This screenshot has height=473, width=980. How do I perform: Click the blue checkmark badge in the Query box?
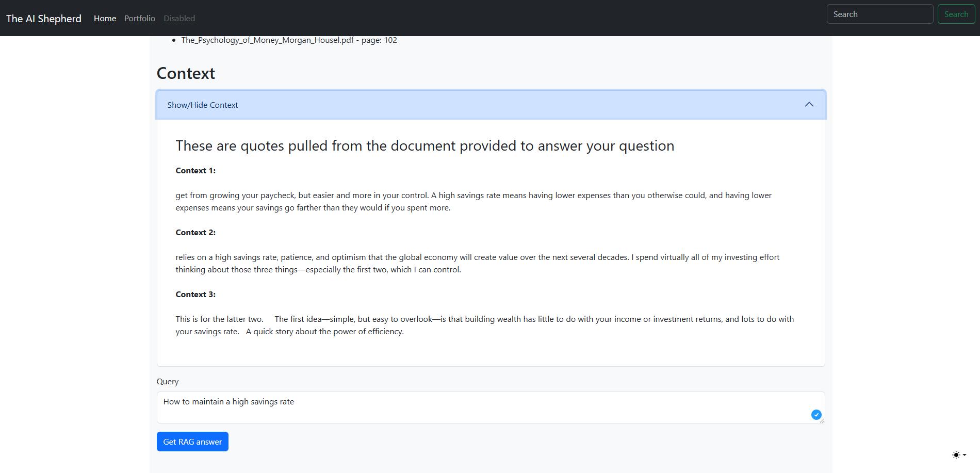coord(816,414)
